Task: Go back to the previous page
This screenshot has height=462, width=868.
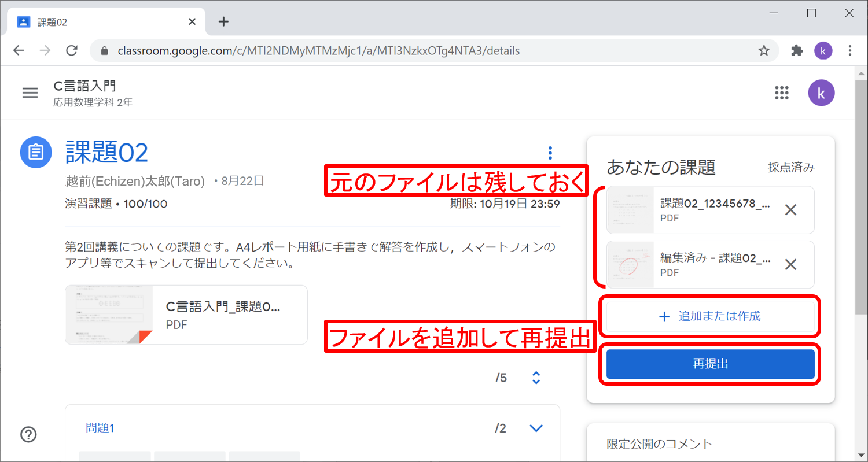Action: click(x=19, y=51)
